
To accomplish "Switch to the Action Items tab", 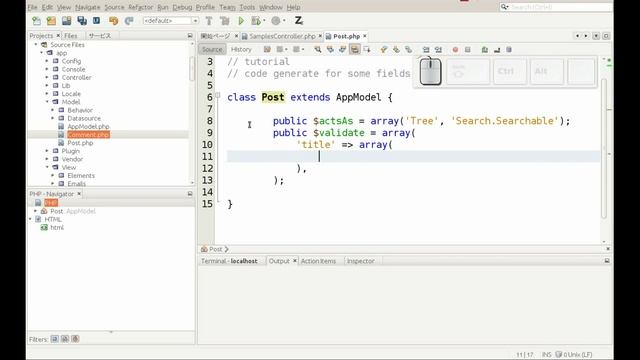I will (318, 261).
